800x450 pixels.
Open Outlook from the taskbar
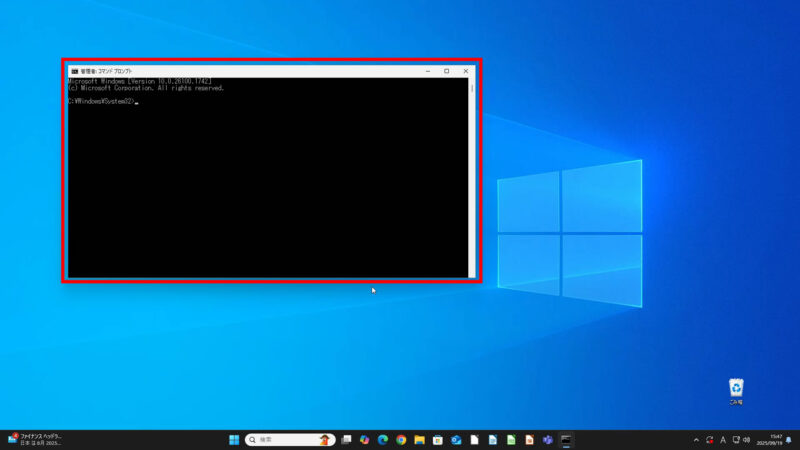pyautogui.click(x=456, y=440)
